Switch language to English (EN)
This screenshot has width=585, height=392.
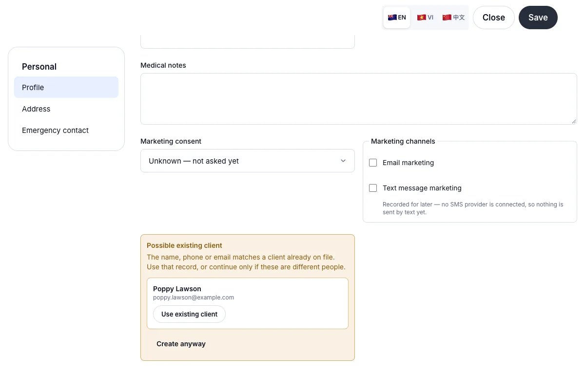(x=397, y=18)
